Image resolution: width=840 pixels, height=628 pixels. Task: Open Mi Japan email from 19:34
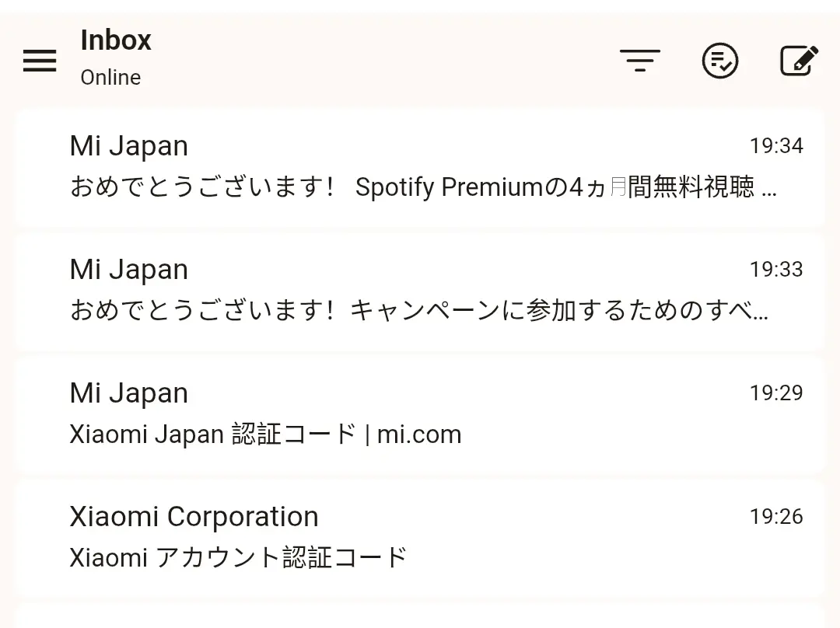point(420,168)
